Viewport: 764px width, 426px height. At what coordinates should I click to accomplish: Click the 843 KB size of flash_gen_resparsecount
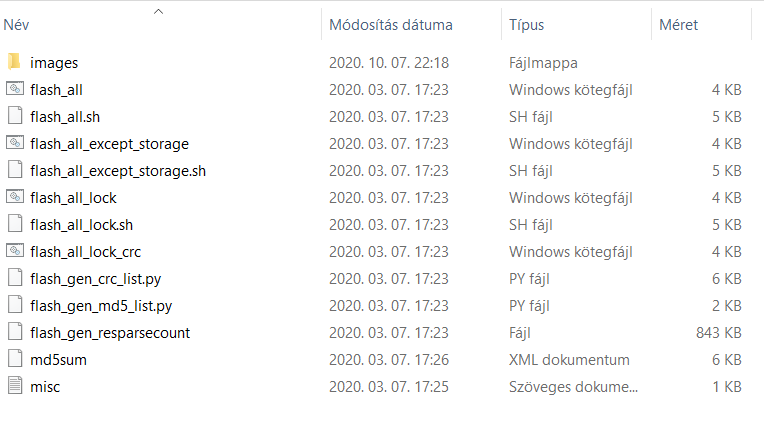(x=719, y=333)
